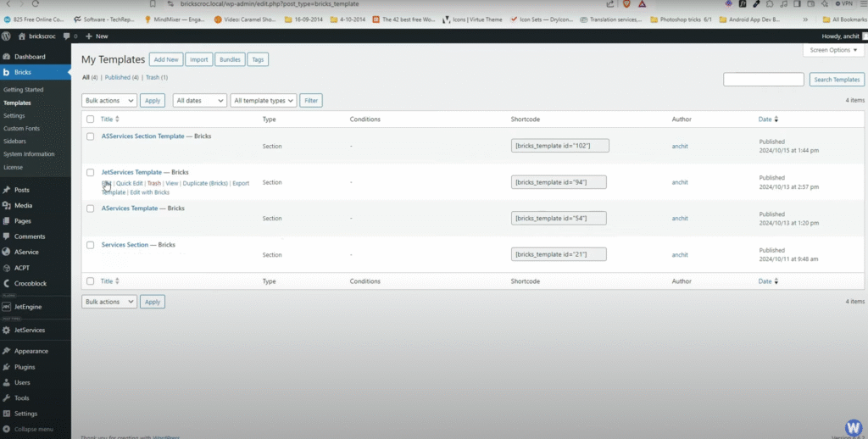Open the 16-09-2014 bookmark folder
This screenshot has width=868, height=439.
pos(304,19)
